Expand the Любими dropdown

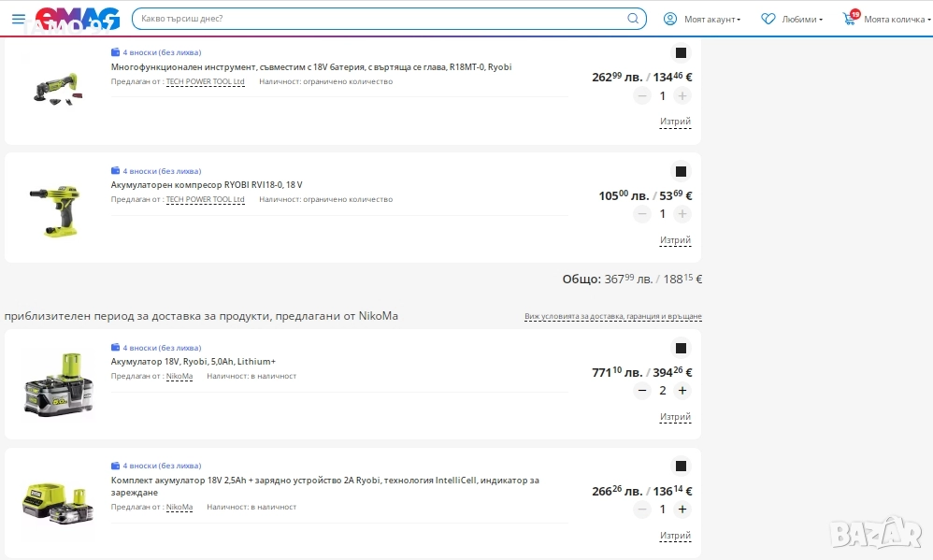point(802,19)
